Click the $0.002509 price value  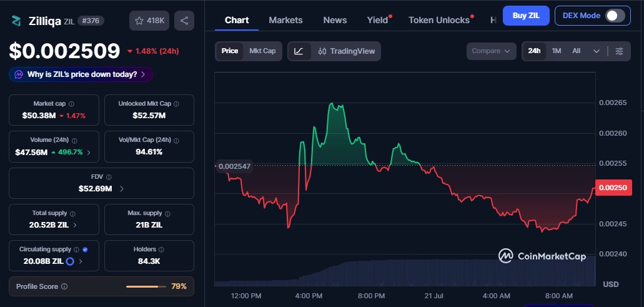point(64,51)
